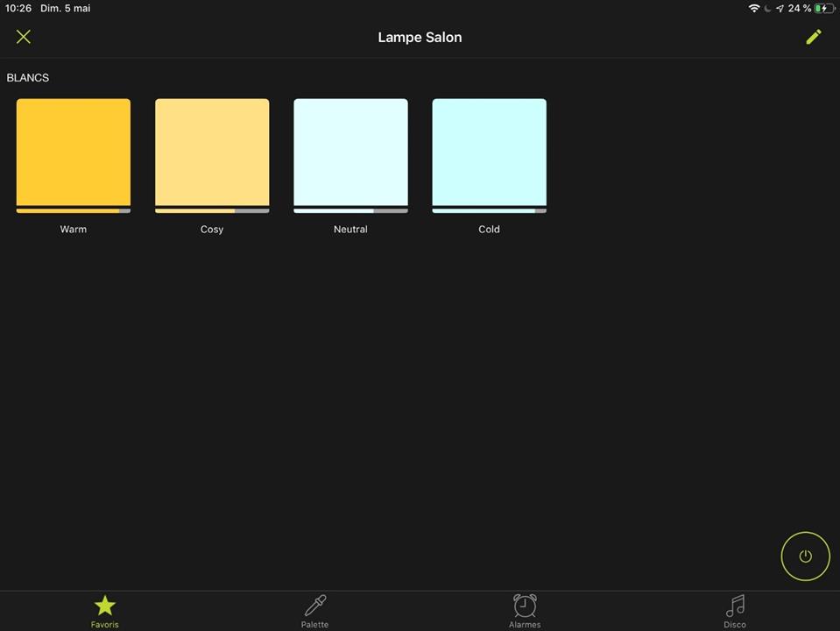840x631 pixels.
Task: Open the Disco music note icon
Action: pos(735,605)
